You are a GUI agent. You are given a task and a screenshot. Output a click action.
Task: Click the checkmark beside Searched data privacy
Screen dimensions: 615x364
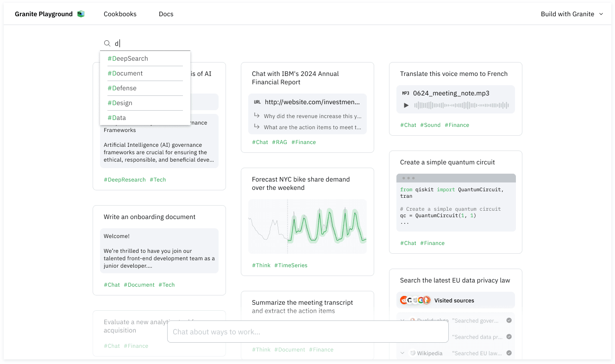[x=509, y=337]
